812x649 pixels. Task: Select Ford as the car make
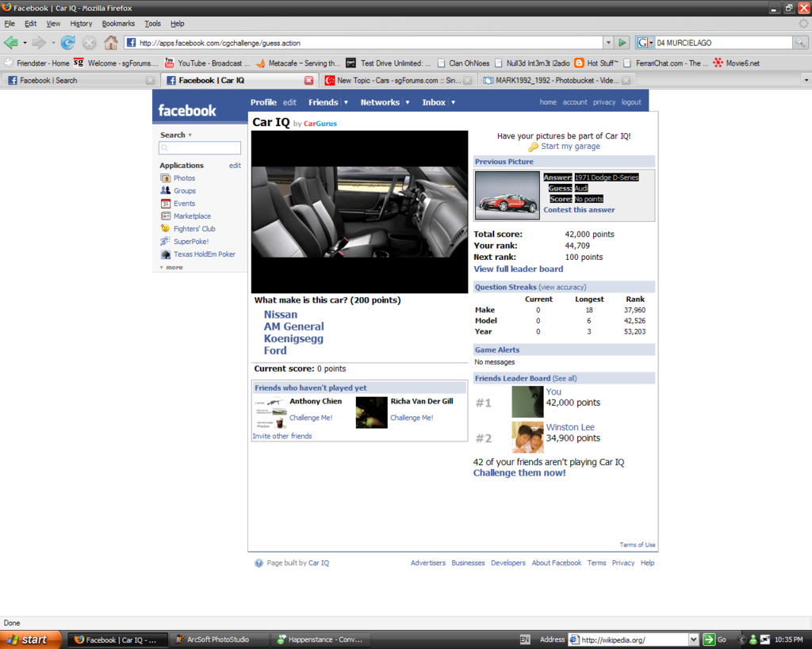[275, 350]
